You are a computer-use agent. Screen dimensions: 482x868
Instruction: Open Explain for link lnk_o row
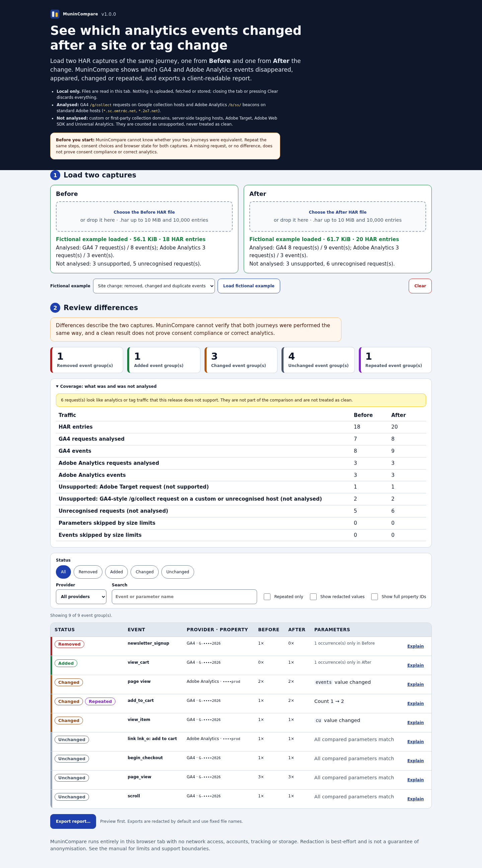(415, 742)
